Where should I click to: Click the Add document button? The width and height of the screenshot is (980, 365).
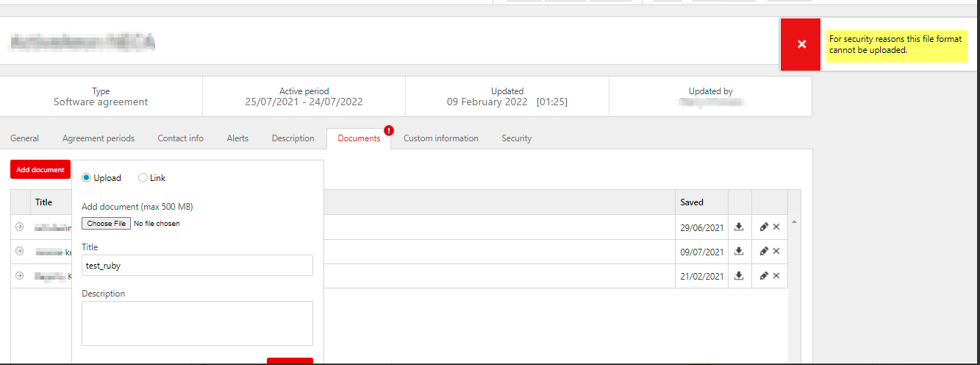[40, 169]
